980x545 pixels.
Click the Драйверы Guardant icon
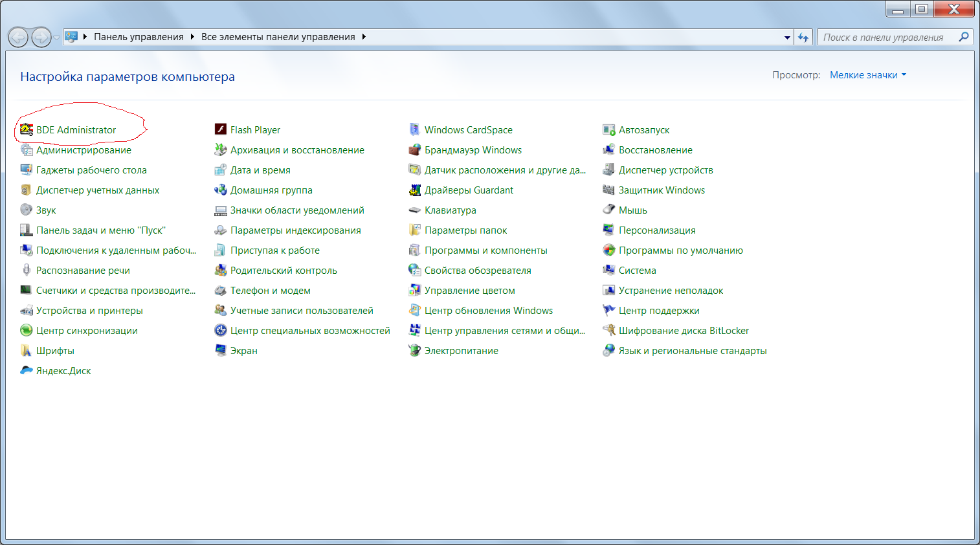pos(415,190)
